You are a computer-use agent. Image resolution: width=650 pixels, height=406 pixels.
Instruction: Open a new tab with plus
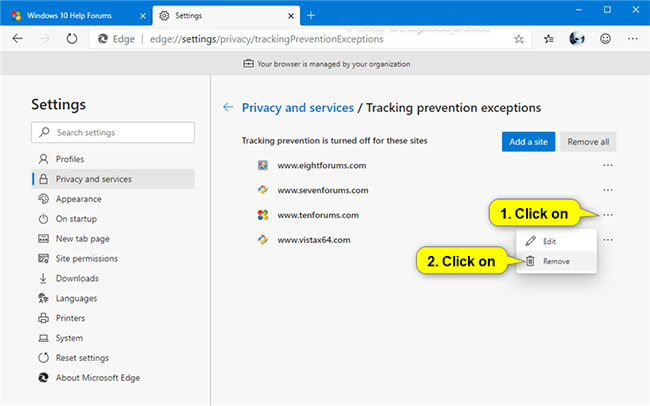click(310, 16)
